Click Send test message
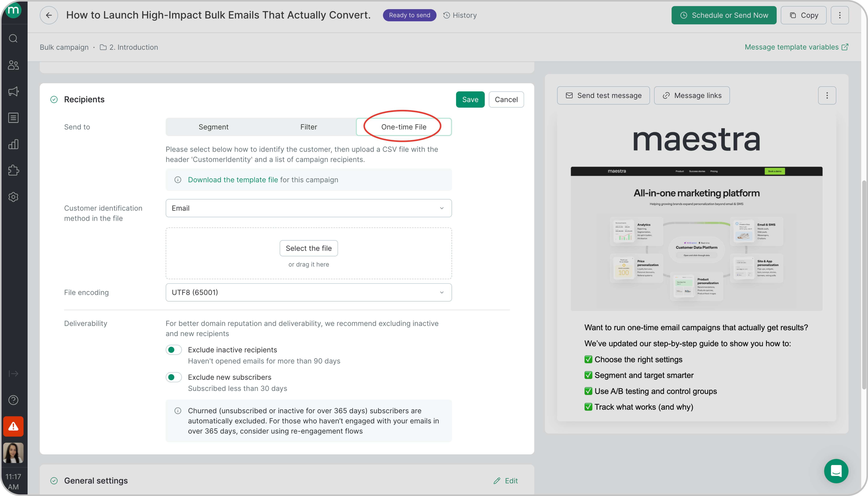 (603, 95)
